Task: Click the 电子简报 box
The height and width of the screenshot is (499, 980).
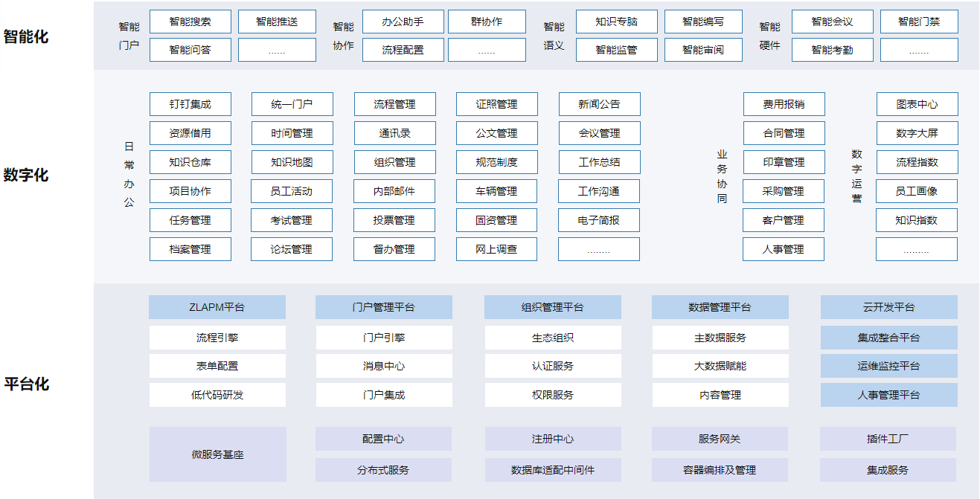Action: pos(598,220)
